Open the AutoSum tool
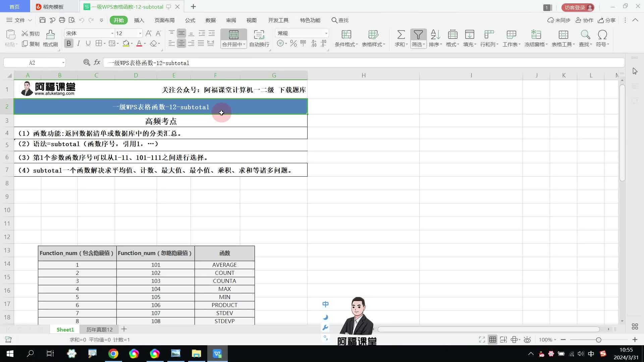The width and height of the screenshot is (644, 362). coord(401,35)
